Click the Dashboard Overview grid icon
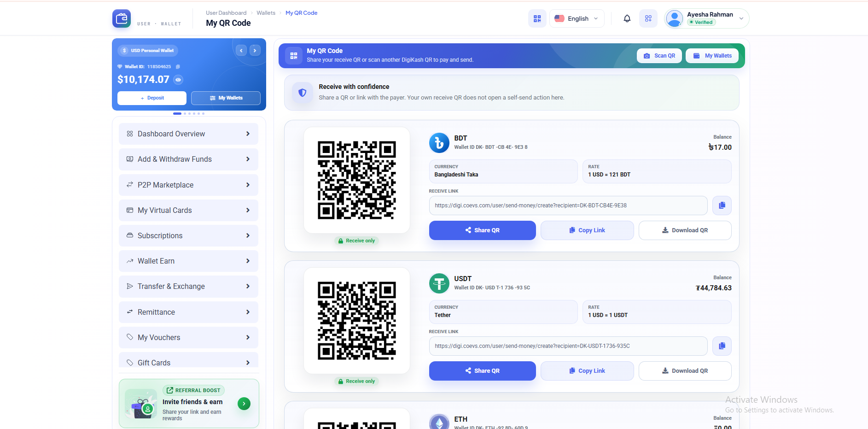The image size is (868, 429). point(130,134)
